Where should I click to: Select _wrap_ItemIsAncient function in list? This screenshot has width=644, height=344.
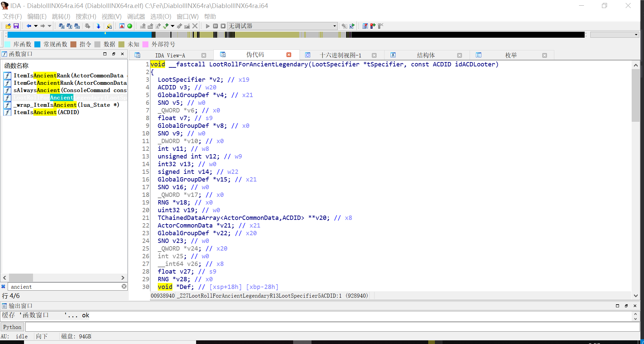[x=65, y=105]
